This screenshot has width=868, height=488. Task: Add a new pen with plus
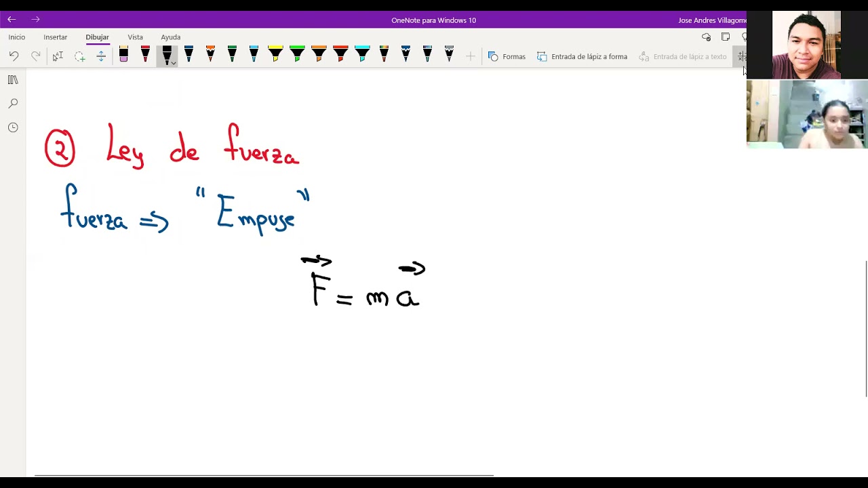(470, 56)
